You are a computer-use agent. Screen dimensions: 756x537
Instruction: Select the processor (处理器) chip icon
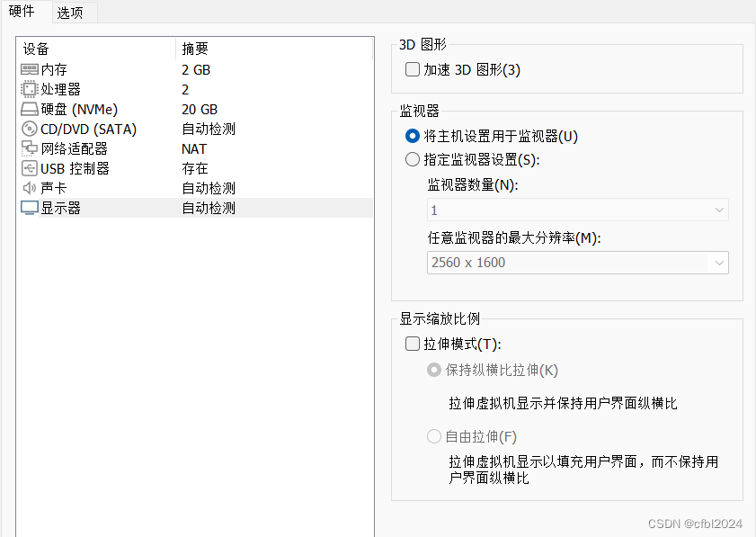point(30,89)
